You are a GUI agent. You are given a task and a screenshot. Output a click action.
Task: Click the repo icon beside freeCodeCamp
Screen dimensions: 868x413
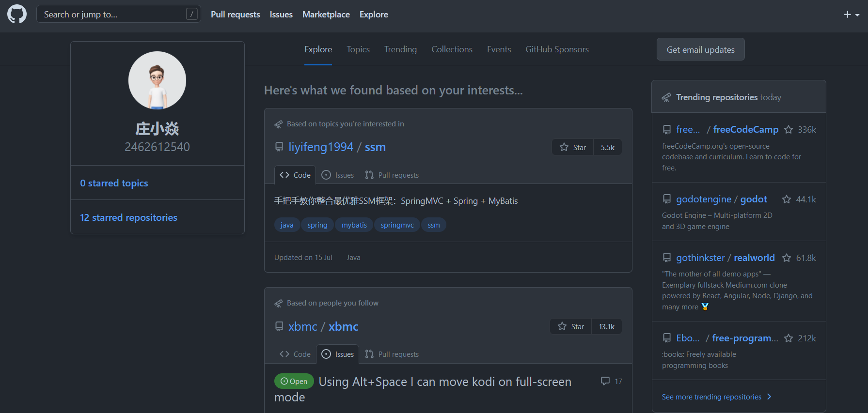[x=667, y=129]
